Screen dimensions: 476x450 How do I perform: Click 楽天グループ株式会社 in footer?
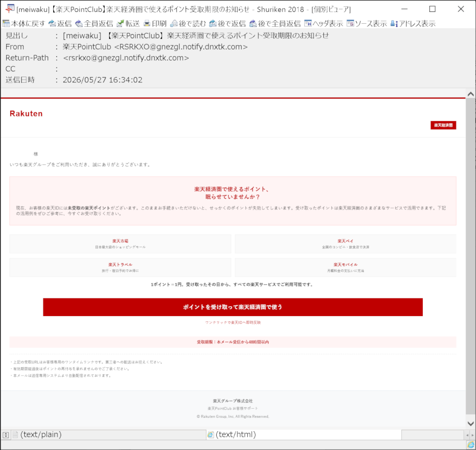[233, 401]
